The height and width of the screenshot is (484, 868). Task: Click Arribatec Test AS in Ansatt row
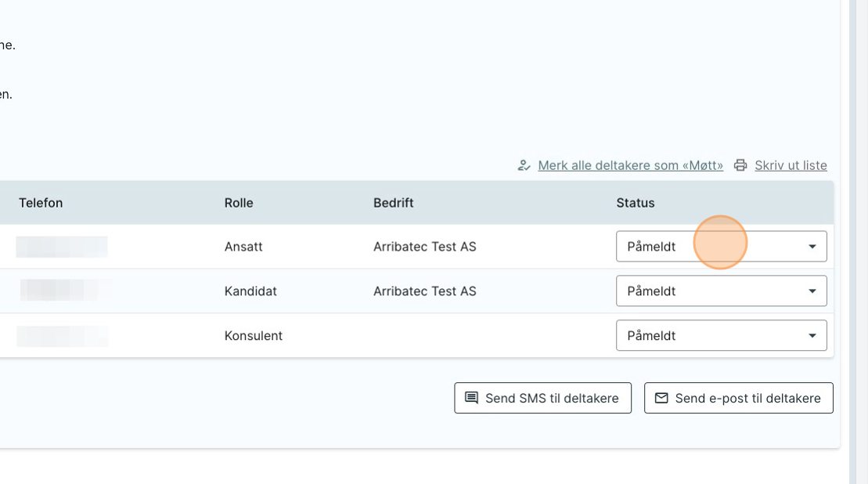424,247
